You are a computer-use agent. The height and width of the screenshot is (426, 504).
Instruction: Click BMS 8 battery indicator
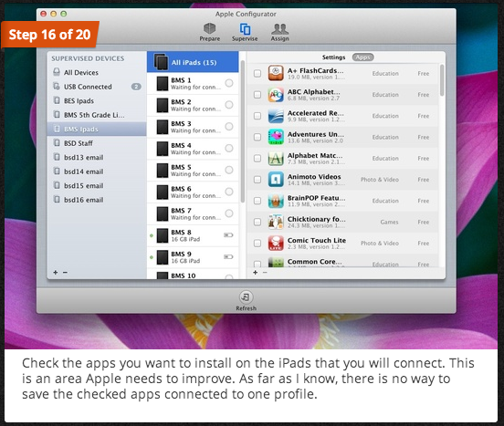(x=228, y=235)
